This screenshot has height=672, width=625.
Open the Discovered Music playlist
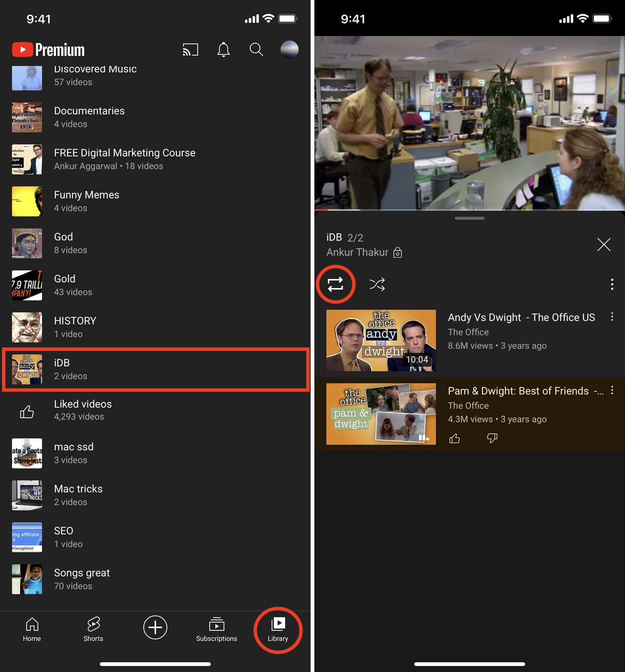155,78
